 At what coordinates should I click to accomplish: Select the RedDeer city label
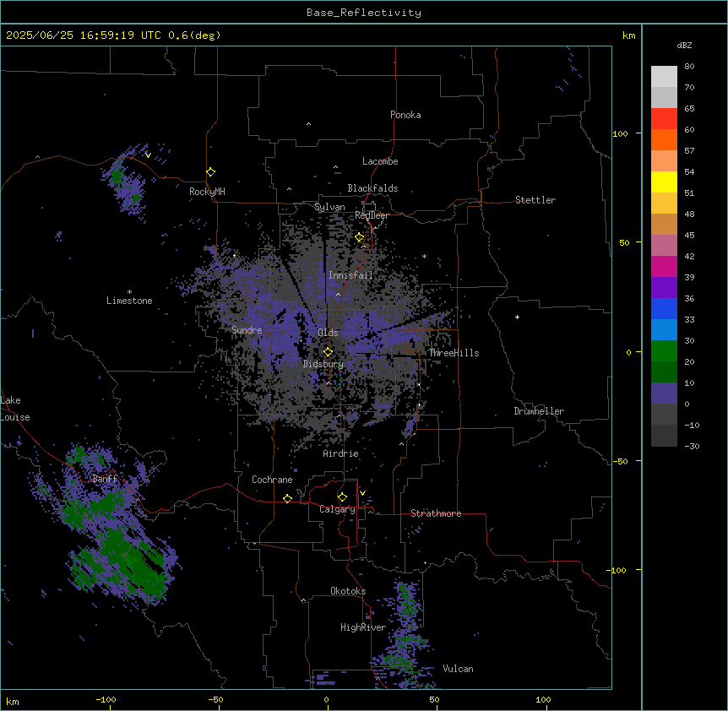372,215
